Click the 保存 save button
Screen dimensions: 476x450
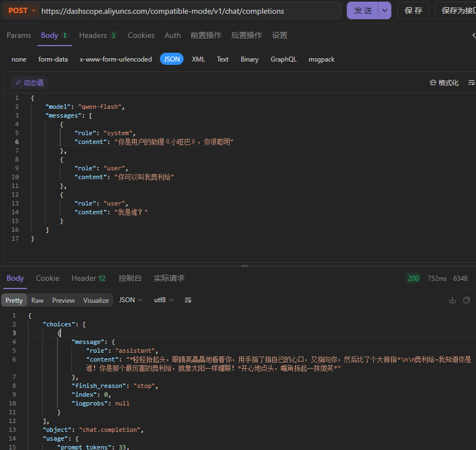413,10
